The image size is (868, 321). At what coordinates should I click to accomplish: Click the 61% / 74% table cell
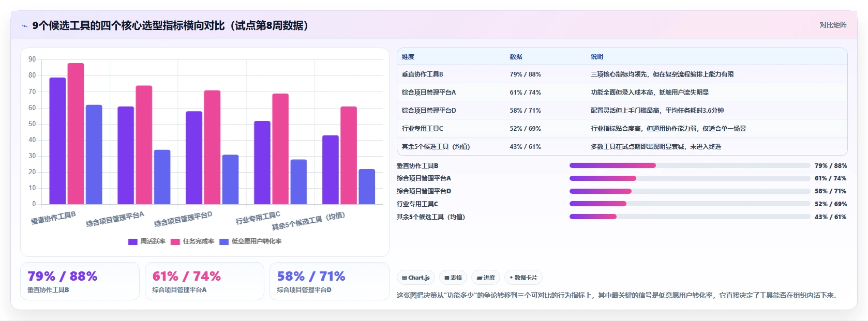[525, 93]
